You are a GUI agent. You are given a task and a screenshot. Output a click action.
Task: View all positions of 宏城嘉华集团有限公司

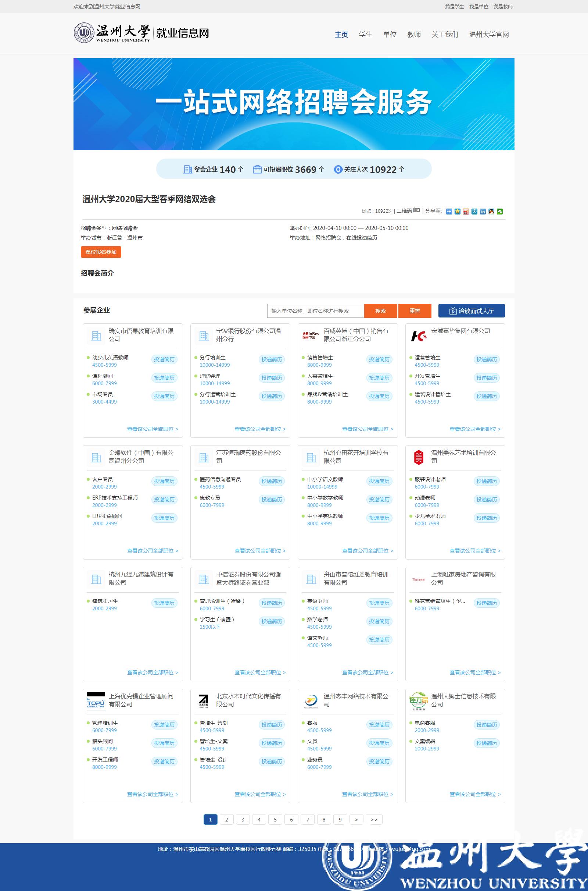click(x=475, y=429)
